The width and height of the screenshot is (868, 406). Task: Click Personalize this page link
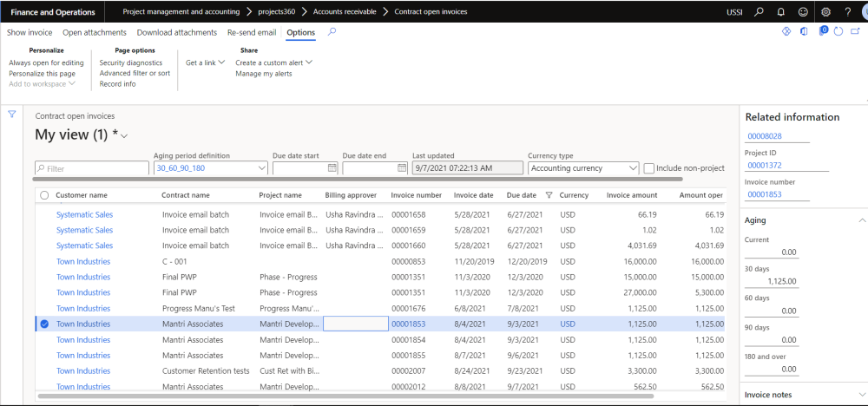(x=42, y=74)
